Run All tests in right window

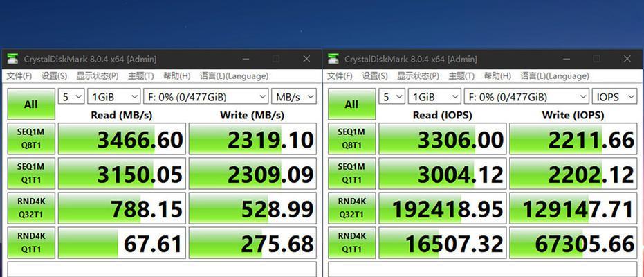352,105
